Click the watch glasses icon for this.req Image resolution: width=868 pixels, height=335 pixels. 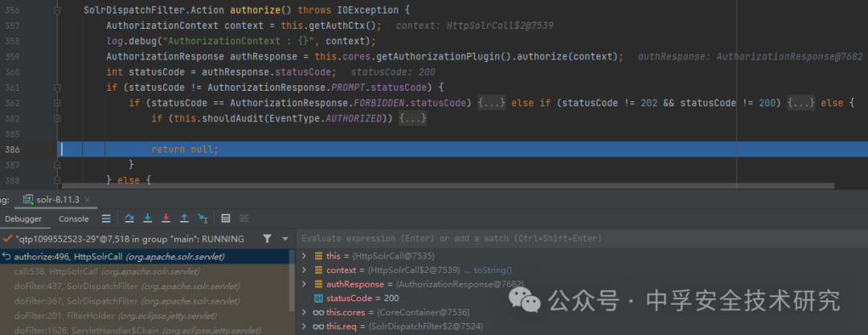(318, 327)
